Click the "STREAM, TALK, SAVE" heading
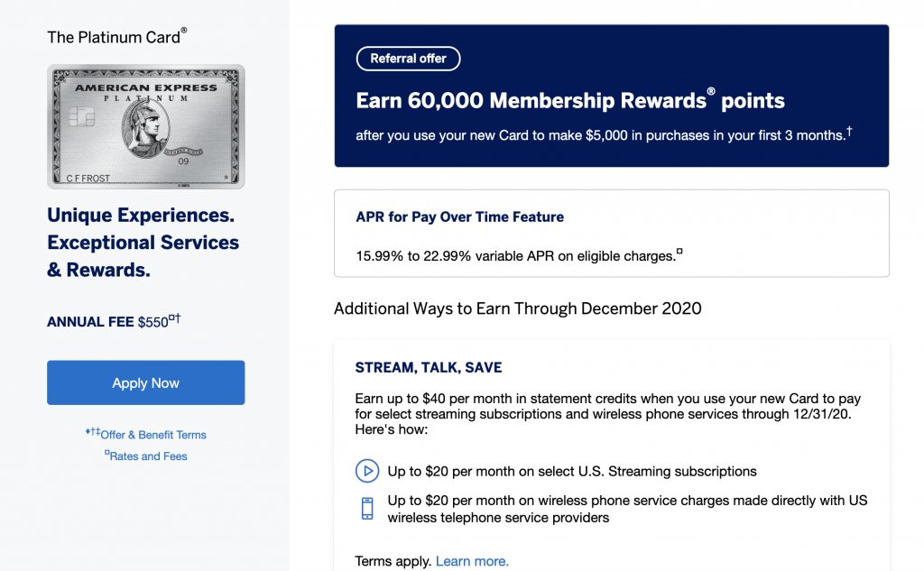 click(429, 368)
